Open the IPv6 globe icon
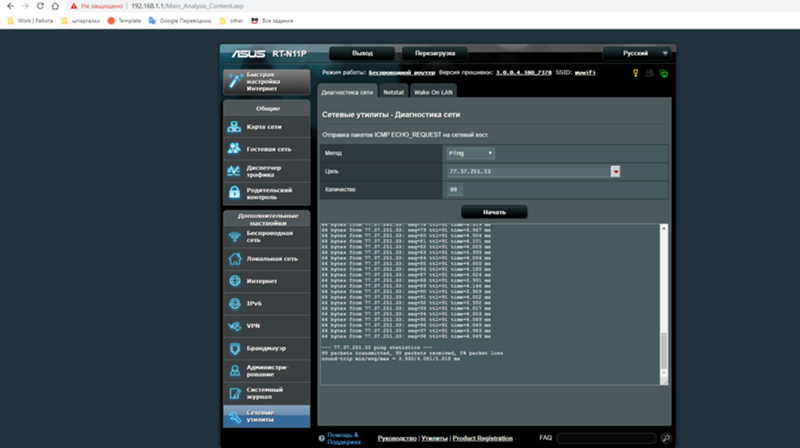The image size is (800, 448). pos(235,303)
